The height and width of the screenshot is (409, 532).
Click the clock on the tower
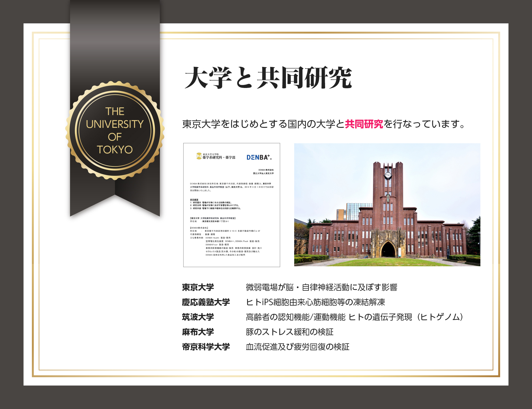tap(388, 175)
